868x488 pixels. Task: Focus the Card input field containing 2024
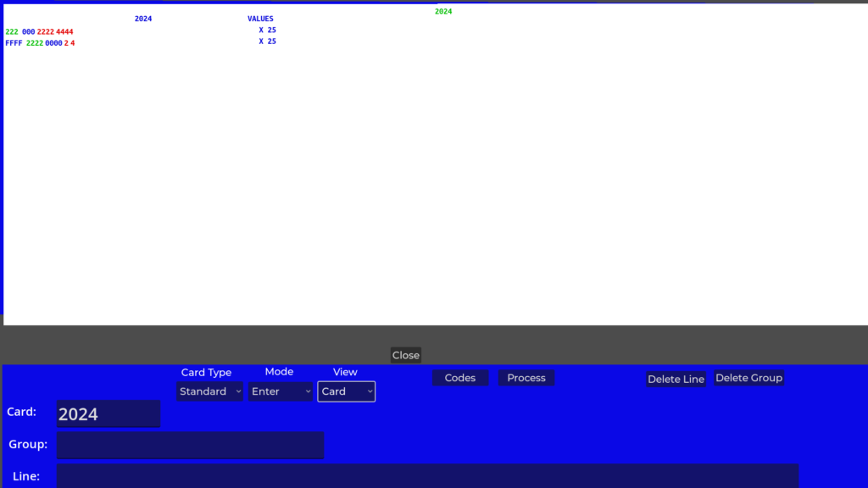108,413
